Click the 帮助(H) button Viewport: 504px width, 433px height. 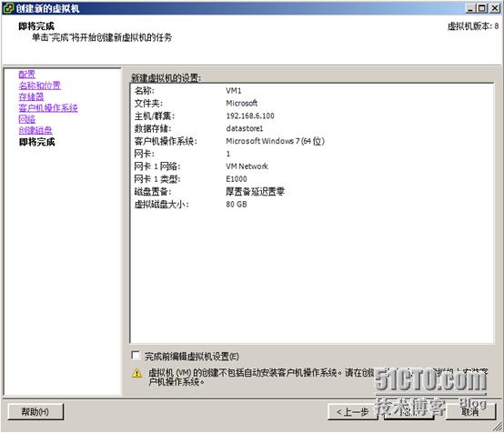[x=35, y=412]
